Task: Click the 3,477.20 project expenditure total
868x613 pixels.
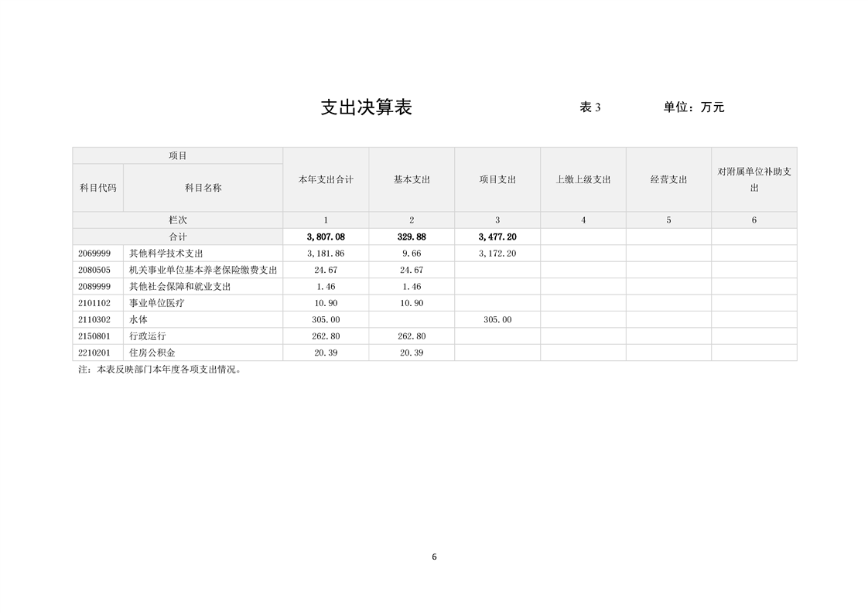Action: (497, 237)
